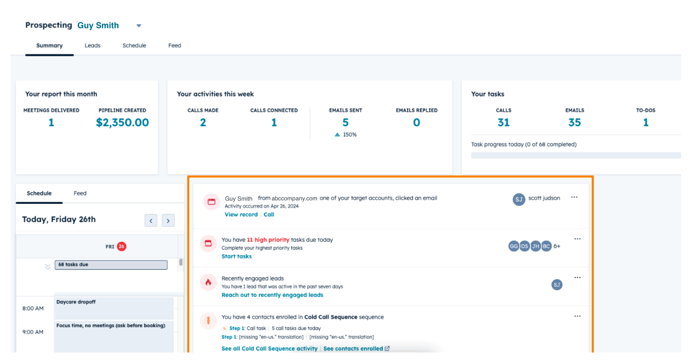690x362 pixels.
Task: Click the 6+ more contacts indicator
Action: (x=557, y=246)
